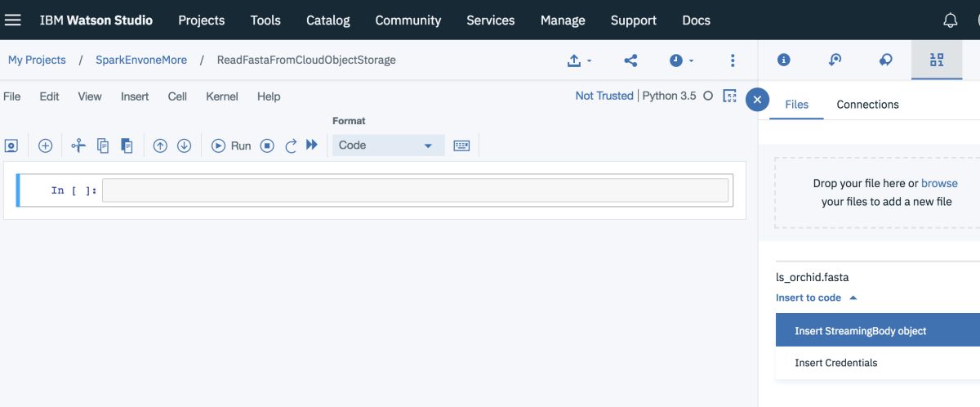Image resolution: width=980 pixels, height=407 pixels.
Task: Open Services in the top navigation
Action: [491, 20]
